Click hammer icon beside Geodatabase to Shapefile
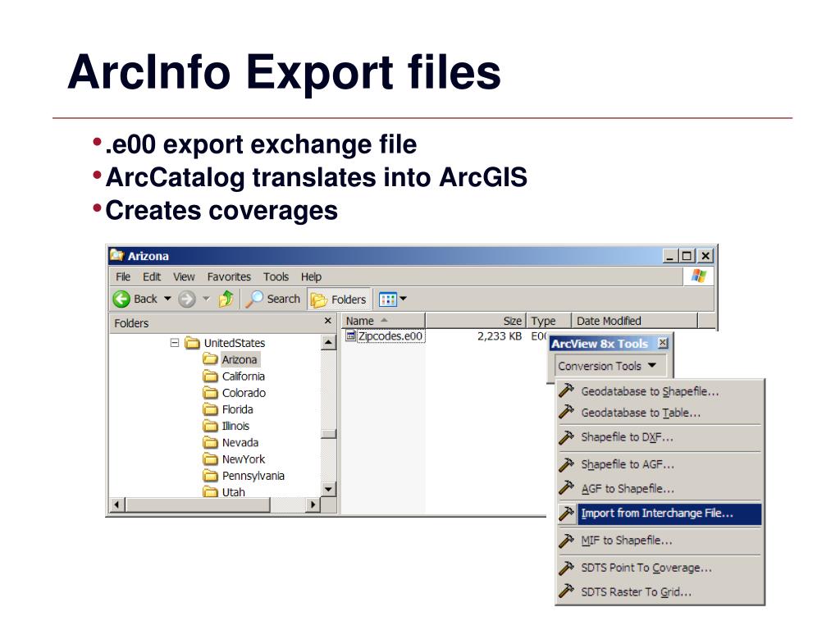This screenshot has width=840, height=630. pos(566,390)
